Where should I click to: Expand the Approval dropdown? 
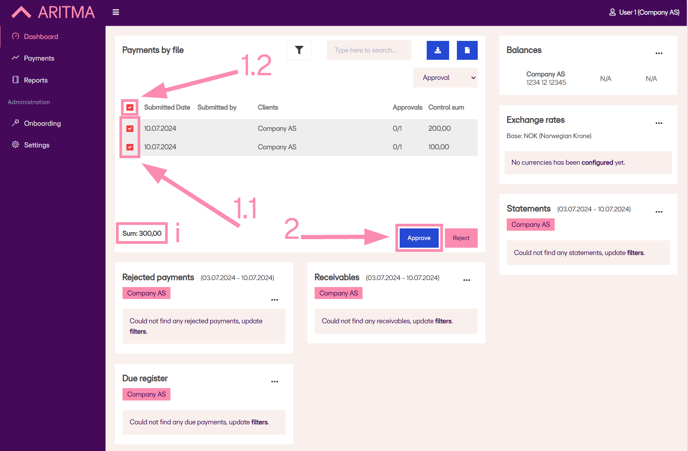445,77
